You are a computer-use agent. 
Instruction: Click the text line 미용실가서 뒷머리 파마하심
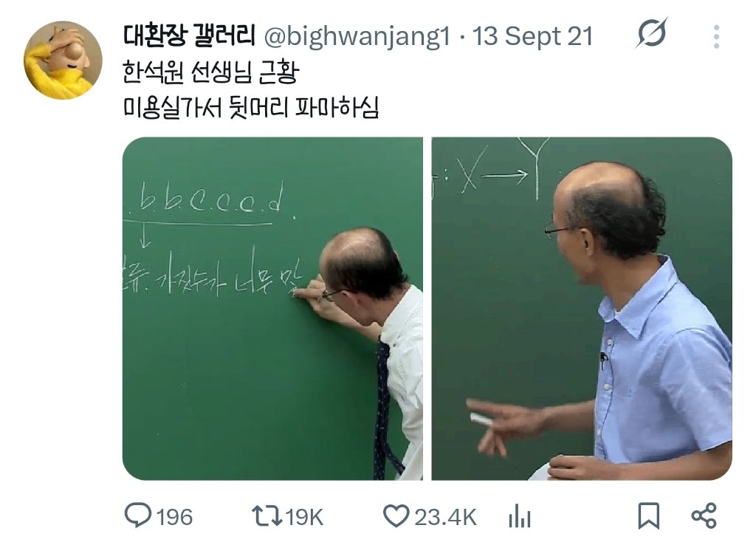click(x=251, y=107)
